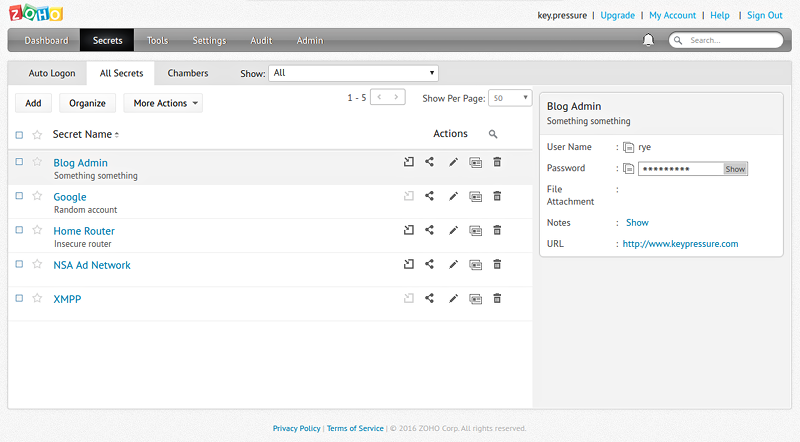Screen dimensions: 800x442
Task: Open auto logon icon for NSA Ad Network
Action: pos(408,264)
